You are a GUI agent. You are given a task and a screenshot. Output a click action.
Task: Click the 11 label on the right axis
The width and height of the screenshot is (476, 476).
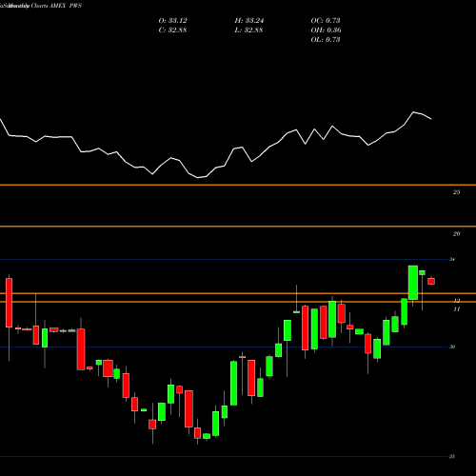[456, 309]
